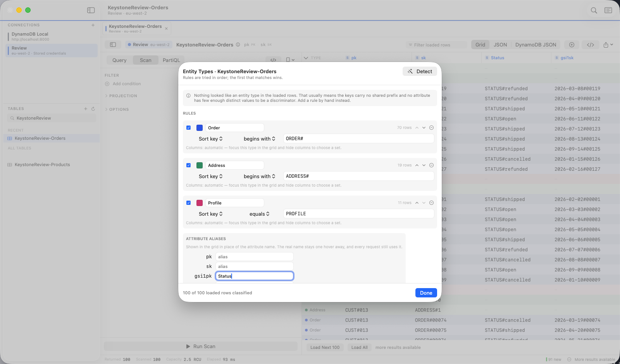Switch to the DynamoDB JSON view

pos(536,45)
